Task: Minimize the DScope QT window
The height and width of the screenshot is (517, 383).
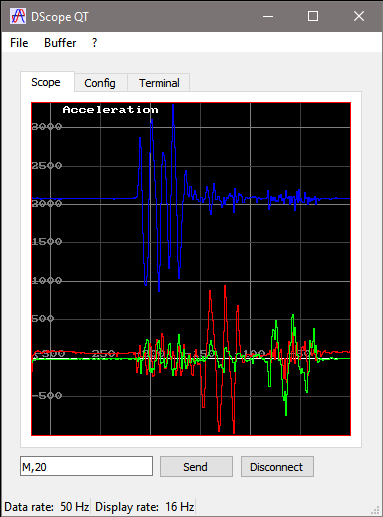Action: tap(268, 16)
